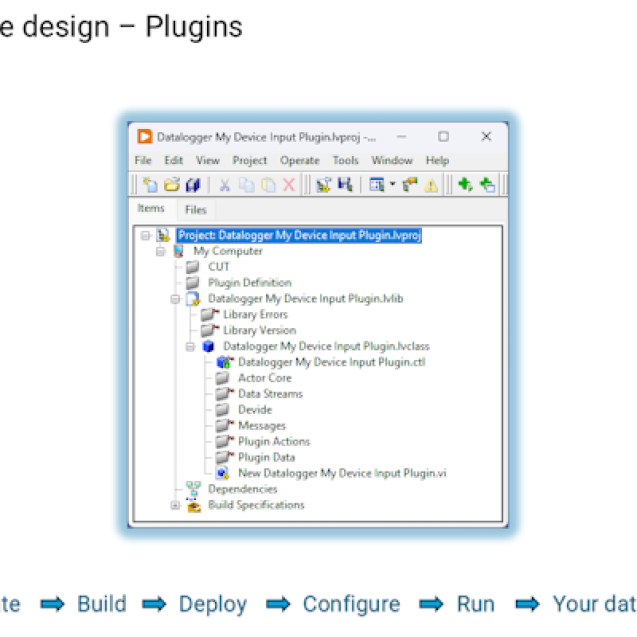Click the red Delete X icon
637x637 pixels.
point(289,185)
